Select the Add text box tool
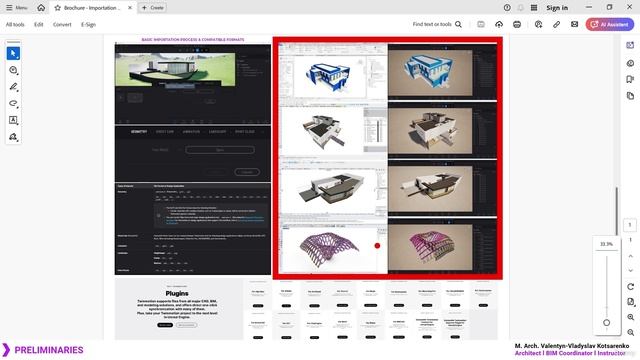Image resolution: width=640 pixels, height=360 pixels. pos(13,120)
